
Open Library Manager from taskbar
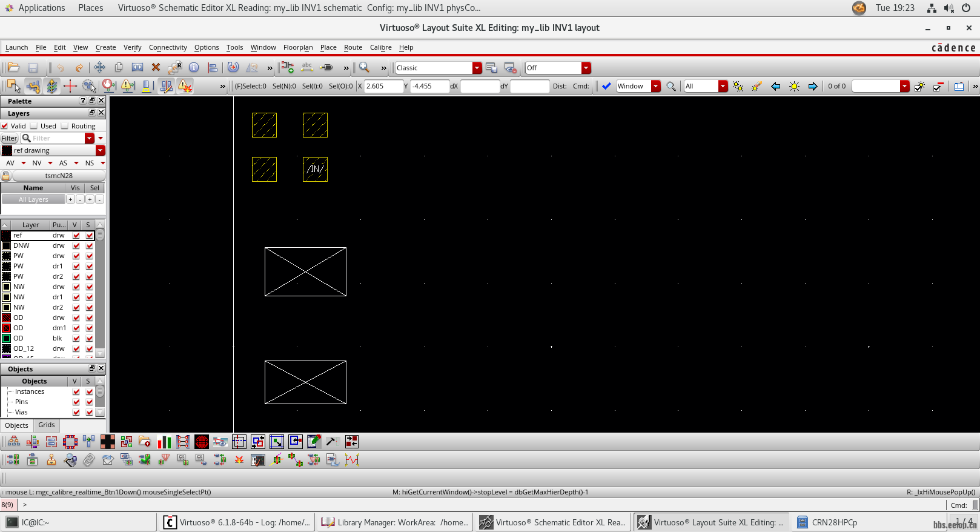396,522
